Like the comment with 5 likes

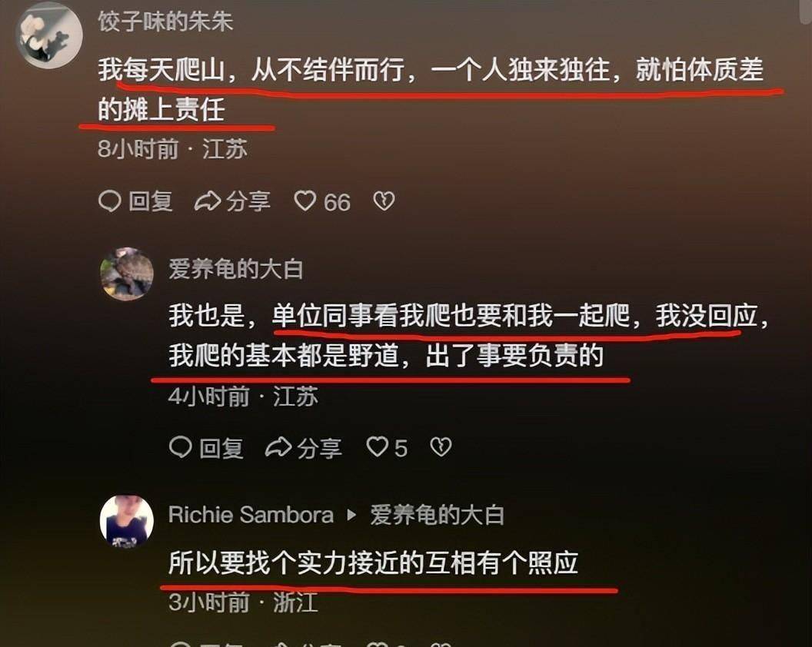click(377, 447)
